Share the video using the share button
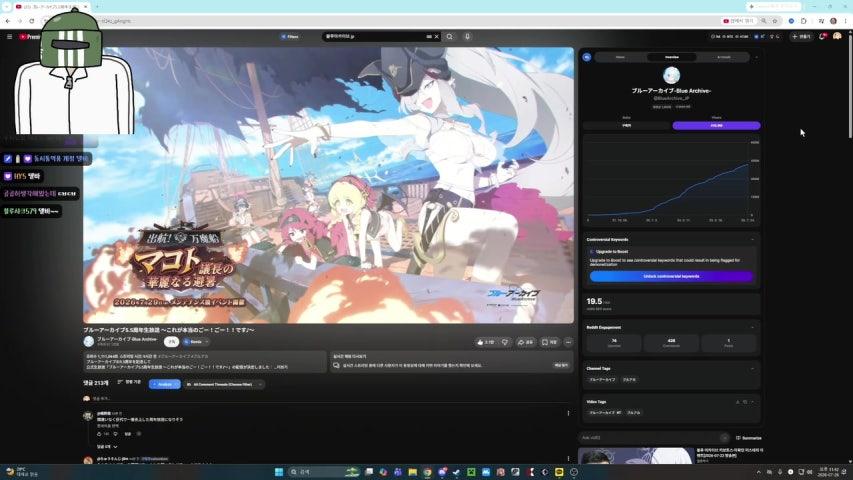This screenshot has width=853, height=480. [x=526, y=342]
